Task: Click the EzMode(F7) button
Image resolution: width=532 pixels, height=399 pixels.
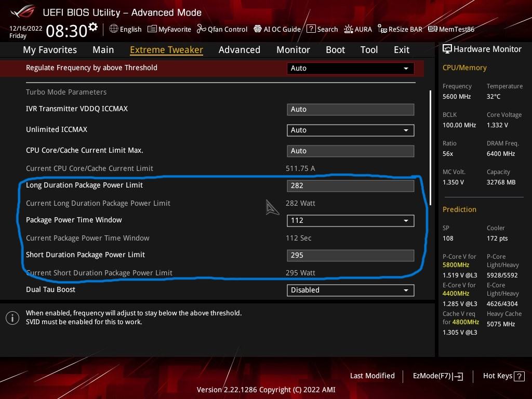Action: (437, 376)
